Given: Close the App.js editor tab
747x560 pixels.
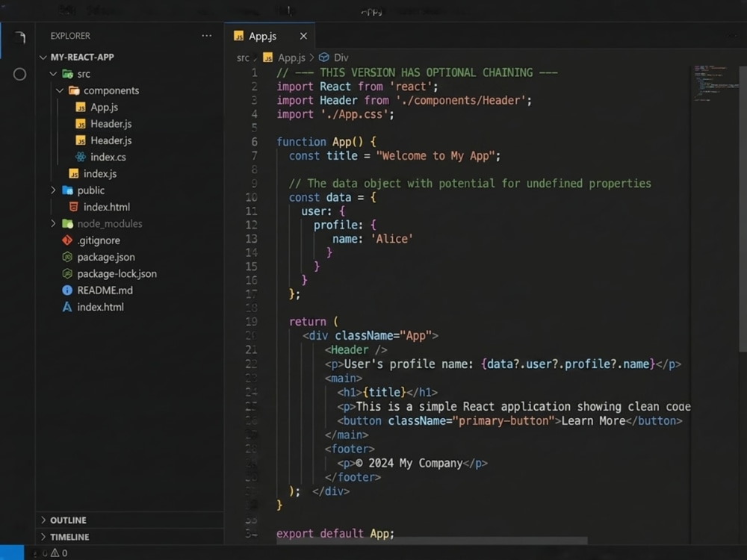Looking at the screenshot, I should coord(303,36).
